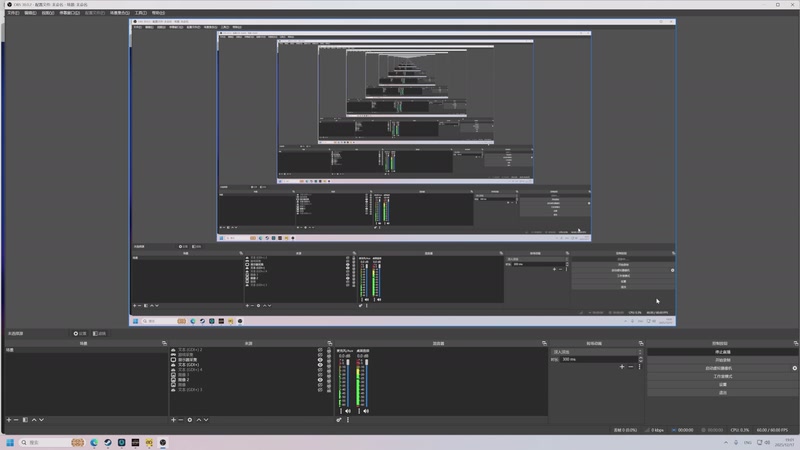Mute the 麦克风/Aux speaker icon
This screenshot has width=800, height=450.
click(x=348, y=411)
